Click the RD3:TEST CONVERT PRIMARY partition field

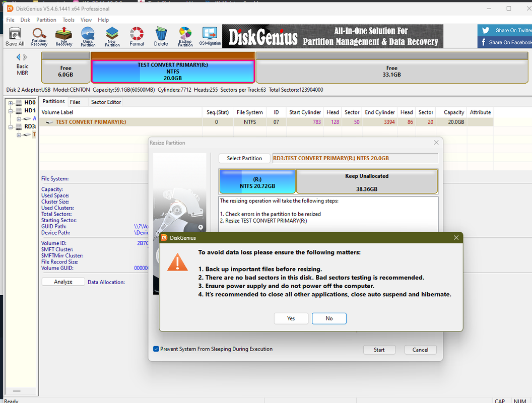click(x=355, y=158)
